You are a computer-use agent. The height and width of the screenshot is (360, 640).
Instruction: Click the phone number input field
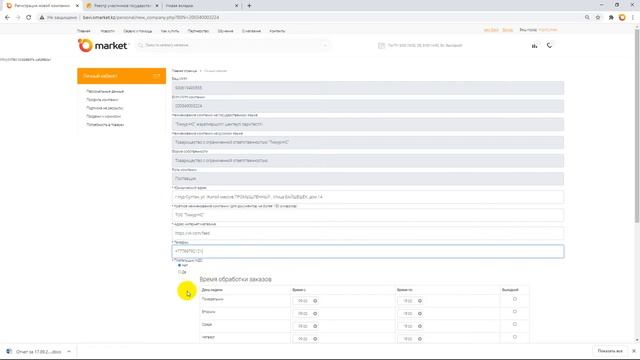(368, 251)
